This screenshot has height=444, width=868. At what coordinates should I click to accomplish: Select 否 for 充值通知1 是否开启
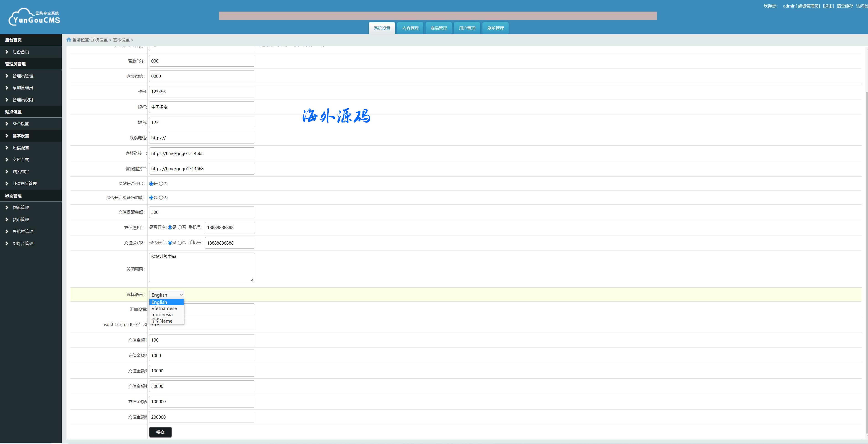click(x=180, y=227)
